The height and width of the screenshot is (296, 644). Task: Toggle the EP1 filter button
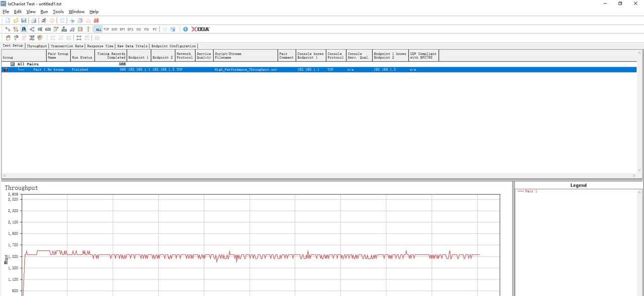(x=122, y=29)
